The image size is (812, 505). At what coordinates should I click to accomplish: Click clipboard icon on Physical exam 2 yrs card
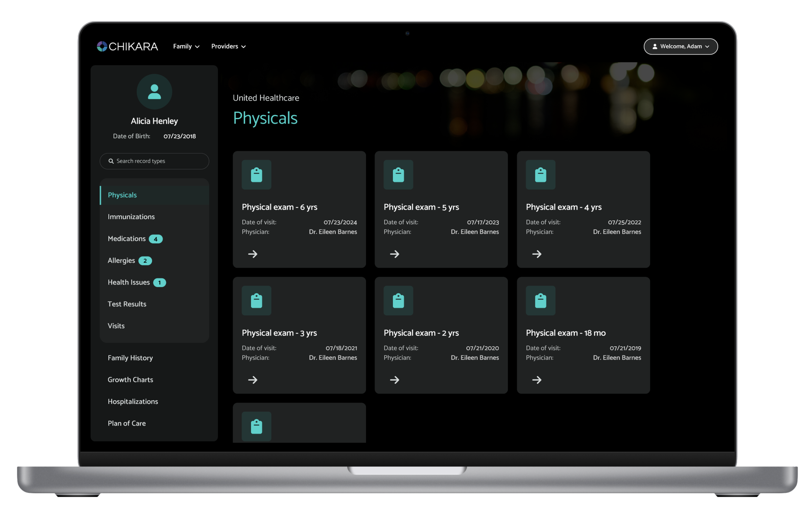[x=399, y=301]
